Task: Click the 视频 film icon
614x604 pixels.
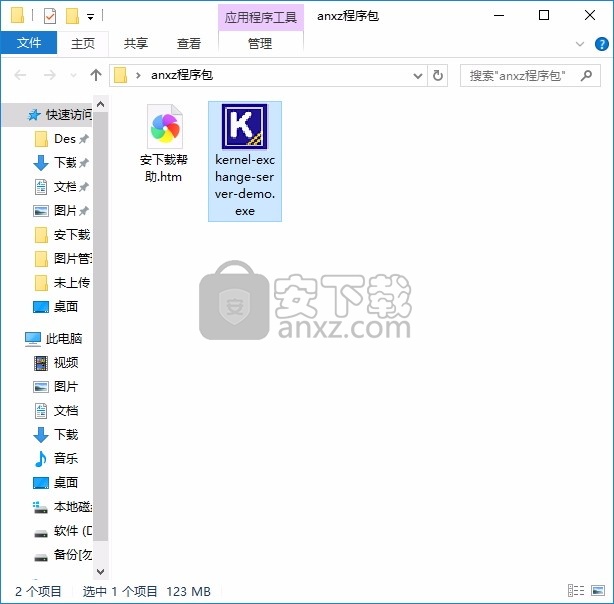Action: coord(41,363)
